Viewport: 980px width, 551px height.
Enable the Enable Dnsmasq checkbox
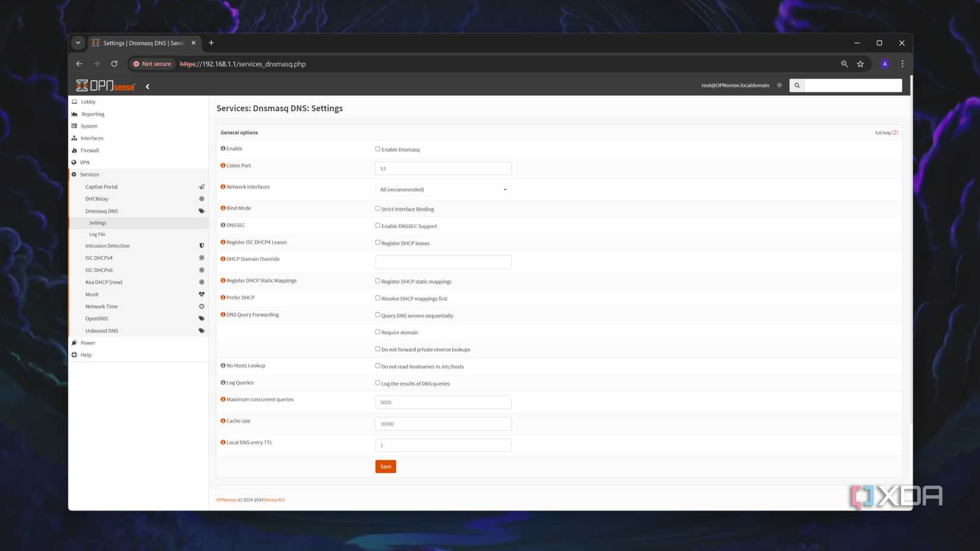coord(378,149)
